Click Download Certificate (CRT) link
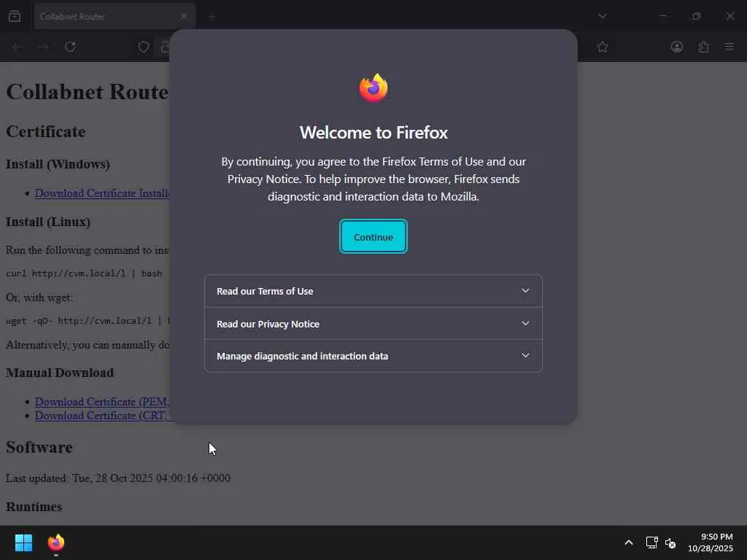747x560 pixels. pos(102,415)
